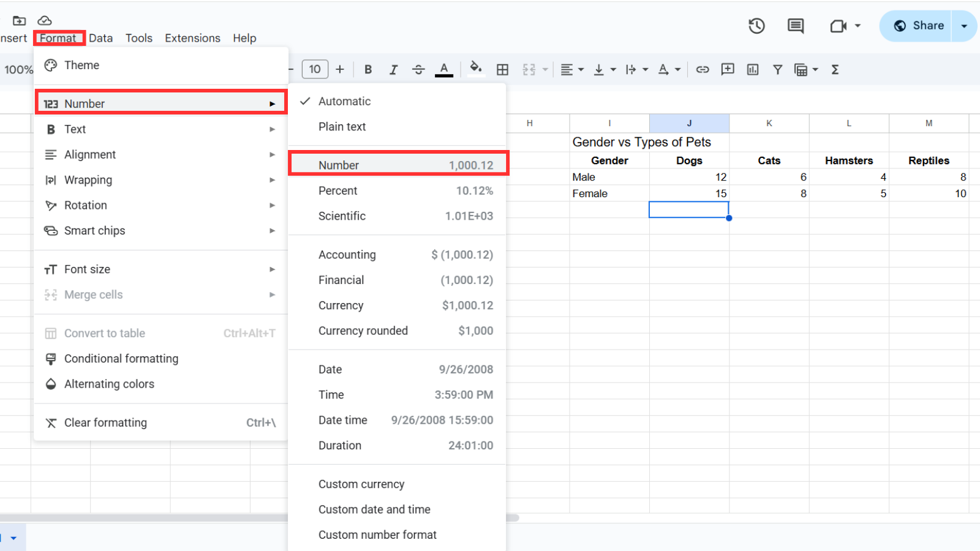This screenshot has width=980, height=551.
Task: Choose Financial format
Action: click(x=398, y=280)
